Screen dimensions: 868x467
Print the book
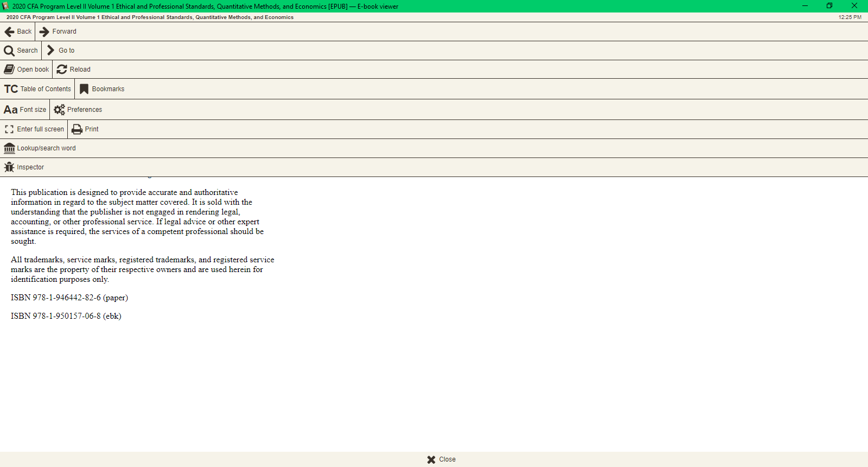click(85, 129)
